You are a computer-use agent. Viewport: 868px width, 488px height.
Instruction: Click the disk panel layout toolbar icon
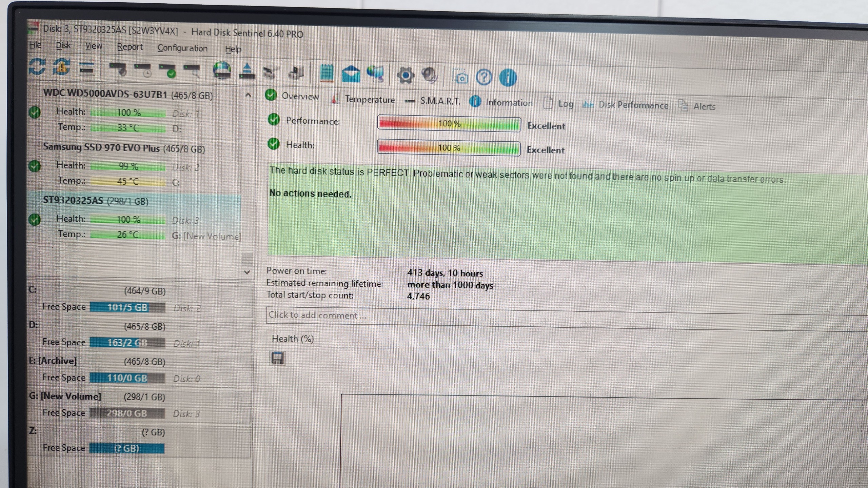tap(87, 68)
